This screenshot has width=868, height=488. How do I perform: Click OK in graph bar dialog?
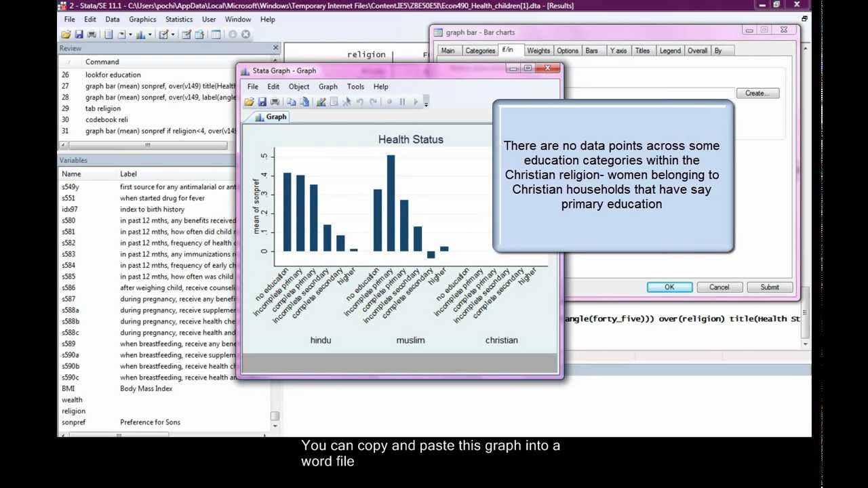(669, 287)
